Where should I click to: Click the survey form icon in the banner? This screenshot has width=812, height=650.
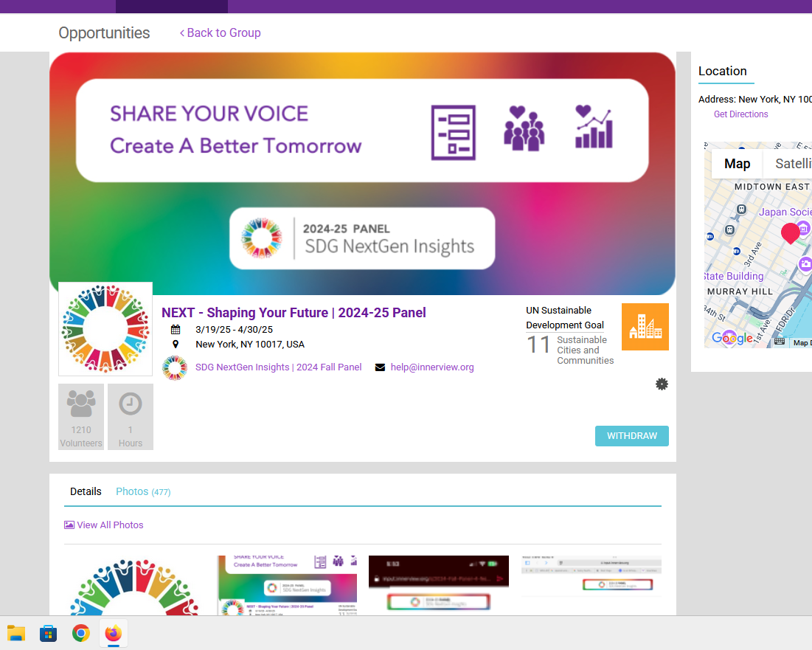point(453,133)
